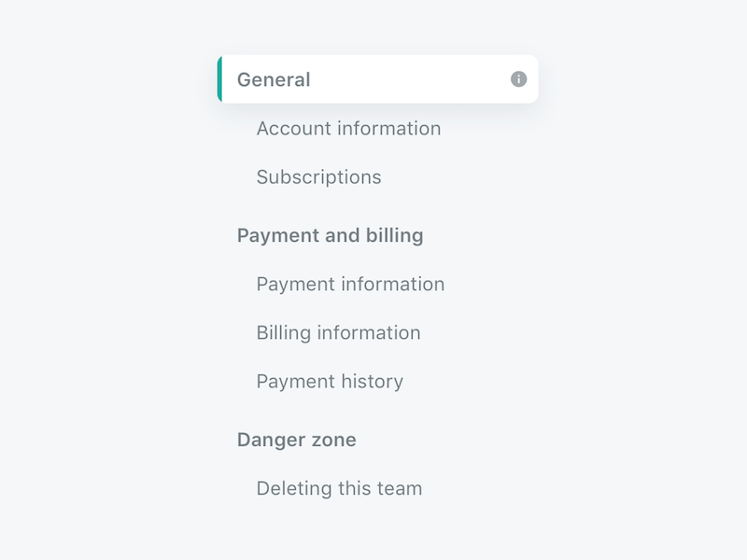Click the Danger zone heading text
Screen dimensions: 747x560
point(296,440)
